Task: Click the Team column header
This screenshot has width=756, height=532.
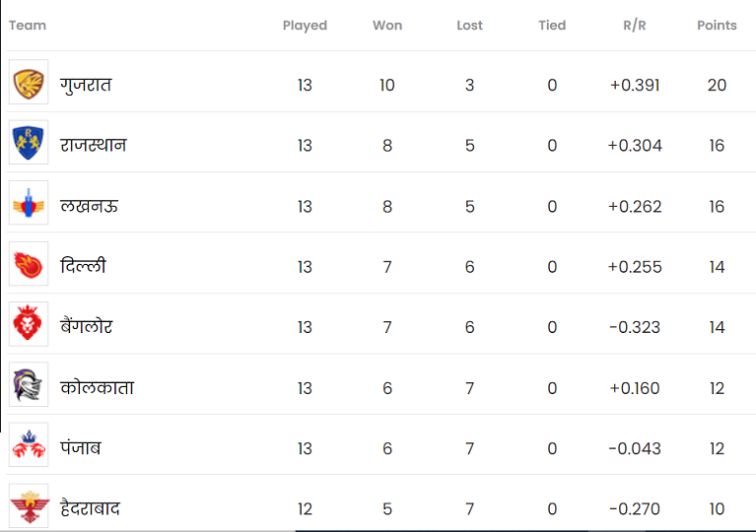Action: pyautogui.click(x=28, y=25)
